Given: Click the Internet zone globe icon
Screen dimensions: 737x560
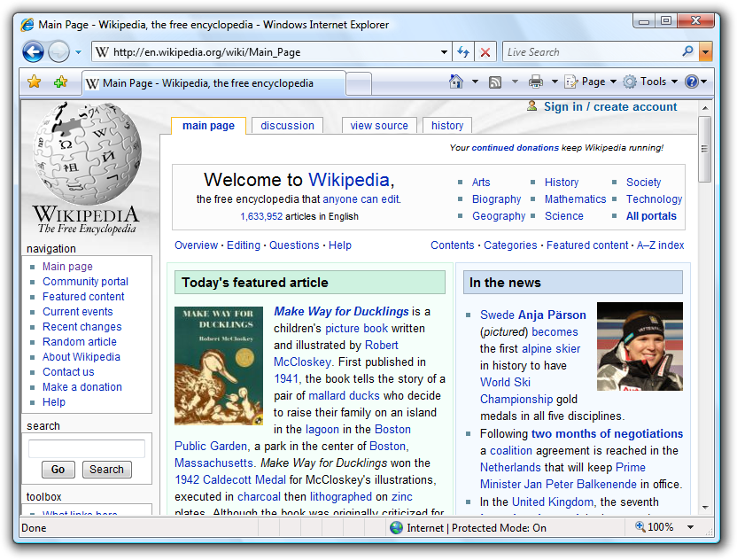Looking at the screenshot, I should [x=396, y=527].
